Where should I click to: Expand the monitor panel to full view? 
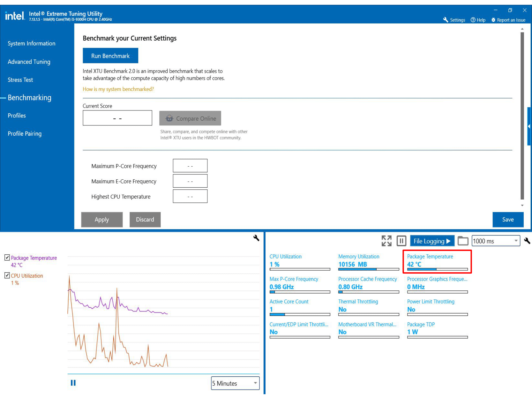pos(386,241)
